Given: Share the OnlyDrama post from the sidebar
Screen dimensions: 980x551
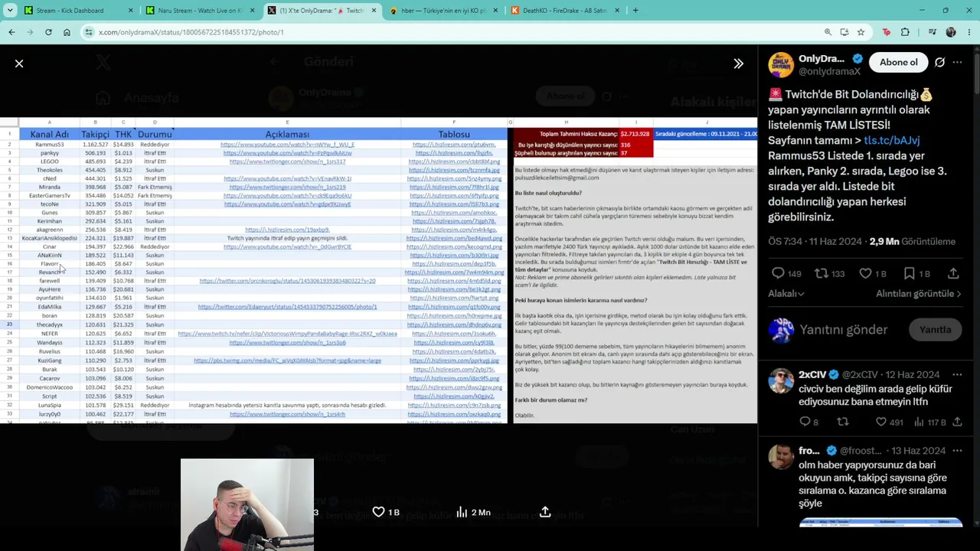Looking at the screenshot, I should [x=953, y=273].
